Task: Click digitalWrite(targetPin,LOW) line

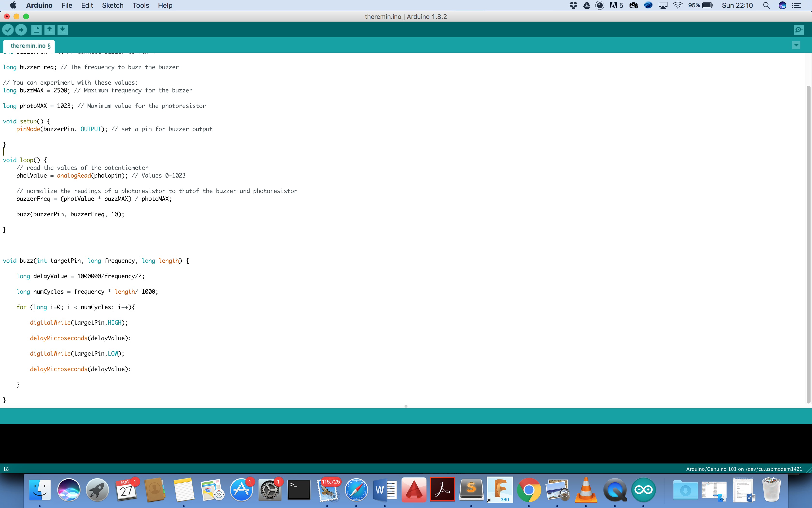Action: [77, 353]
